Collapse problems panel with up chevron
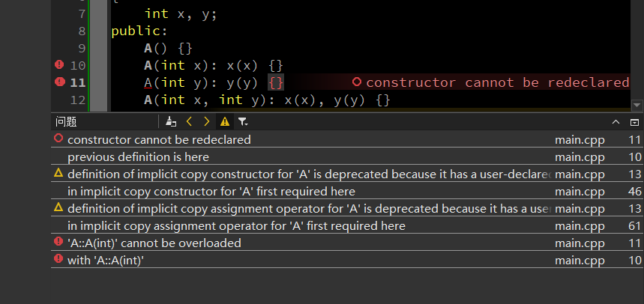 click(x=616, y=121)
